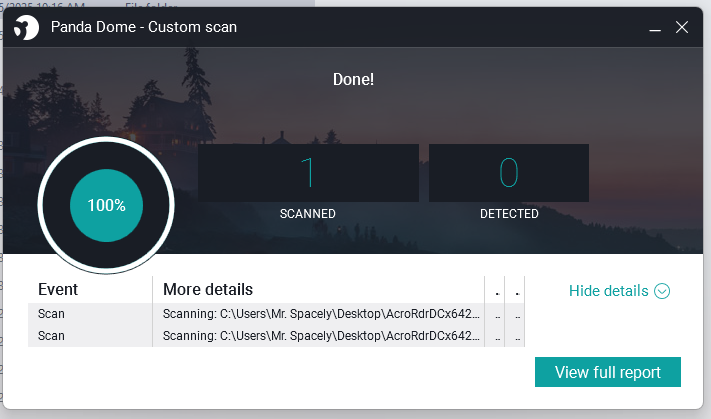The width and height of the screenshot is (711, 419).
Task: Click the Hide details chevron icon
Action: point(662,291)
